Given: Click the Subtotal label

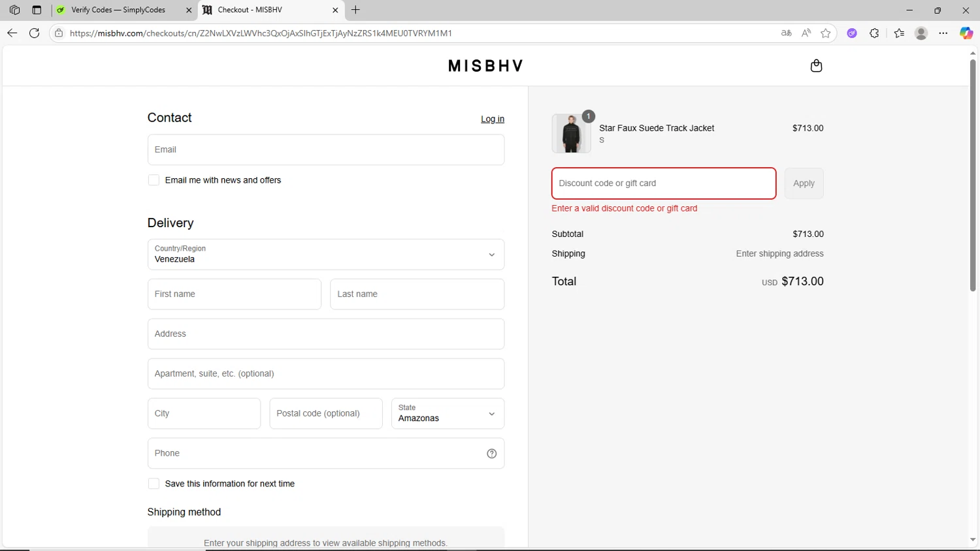Looking at the screenshot, I should [567, 234].
